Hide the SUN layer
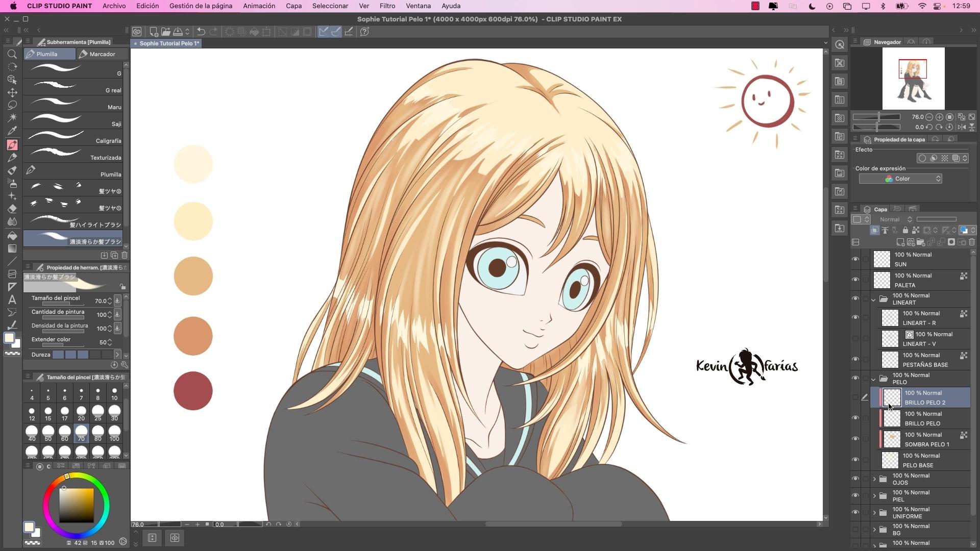Screen dimensions: 980x551 pos(855,259)
